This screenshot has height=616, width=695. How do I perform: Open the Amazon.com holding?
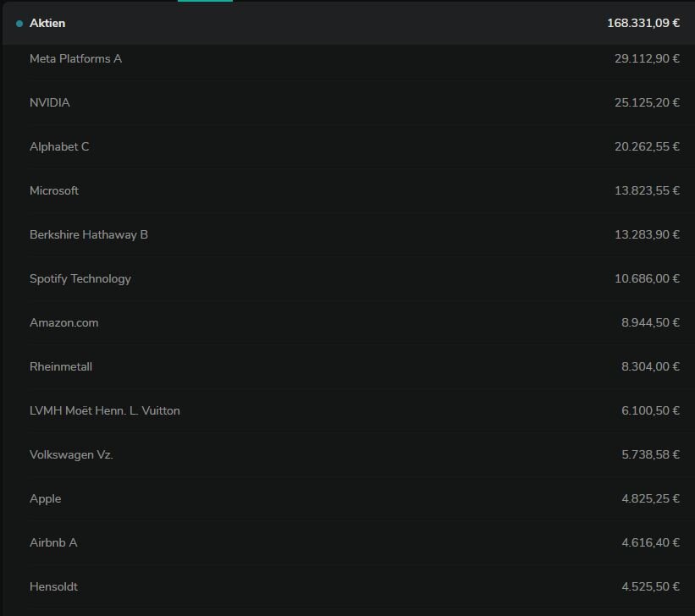(x=64, y=323)
